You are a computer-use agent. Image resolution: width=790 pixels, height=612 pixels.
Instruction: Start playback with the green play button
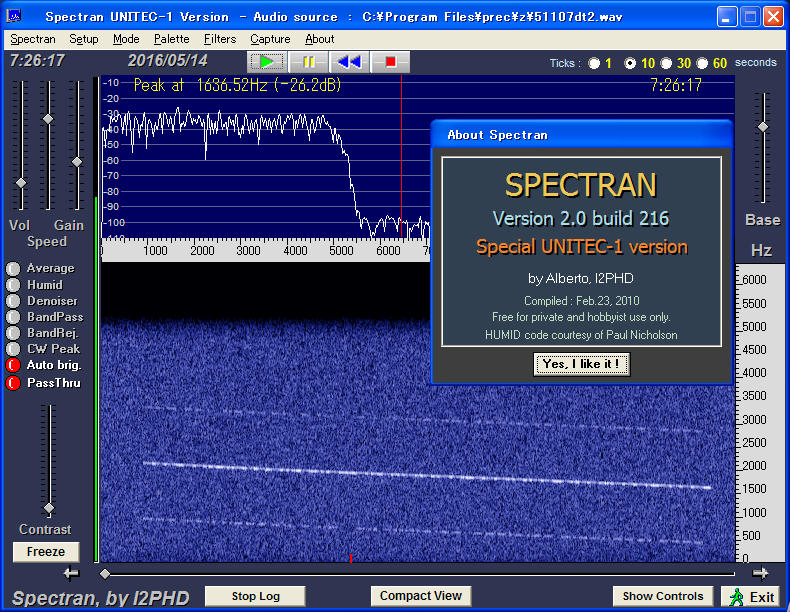pos(267,62)
